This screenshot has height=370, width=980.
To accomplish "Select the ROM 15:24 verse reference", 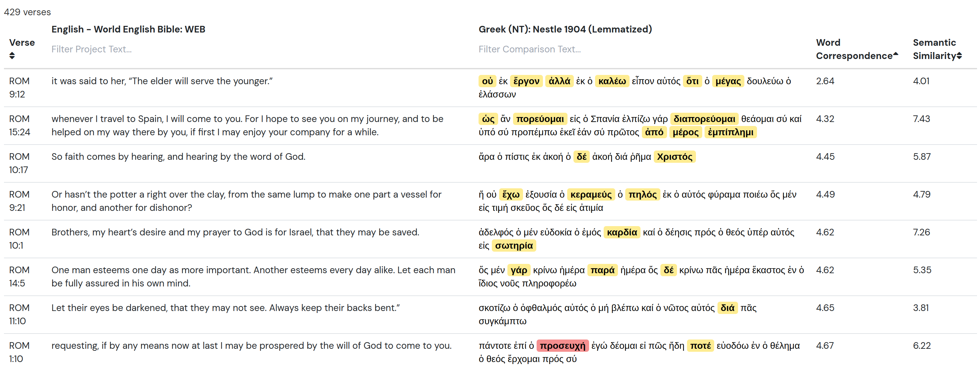I will tap(19, 125).
